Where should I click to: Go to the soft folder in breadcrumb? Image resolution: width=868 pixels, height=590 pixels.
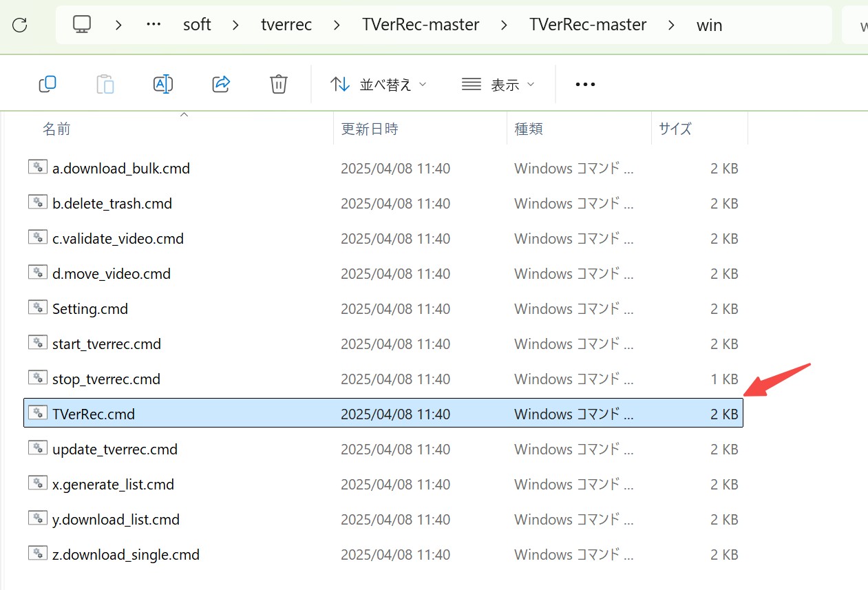[197, 25]
